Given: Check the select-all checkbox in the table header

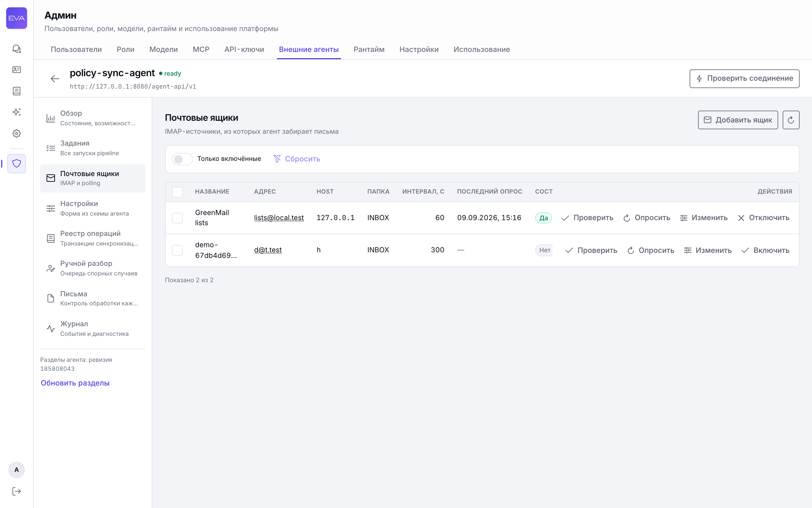Looking at the screenshot, I should [177, 192].
